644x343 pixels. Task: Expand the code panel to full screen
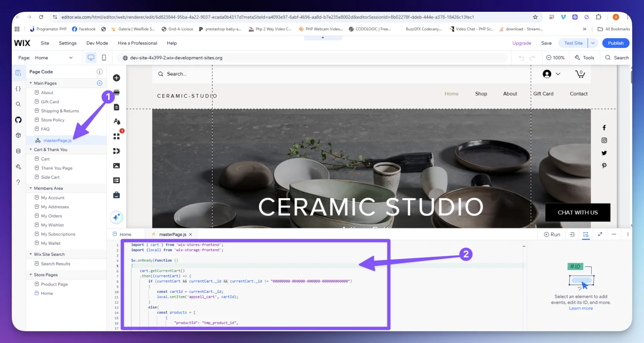click(x=600, y=234)
